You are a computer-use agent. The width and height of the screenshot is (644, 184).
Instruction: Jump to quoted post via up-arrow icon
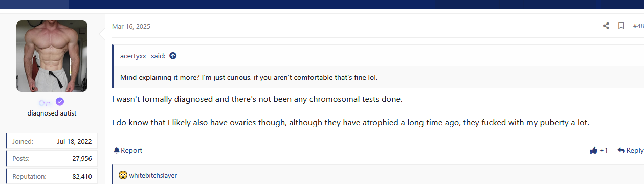[173, 56]
